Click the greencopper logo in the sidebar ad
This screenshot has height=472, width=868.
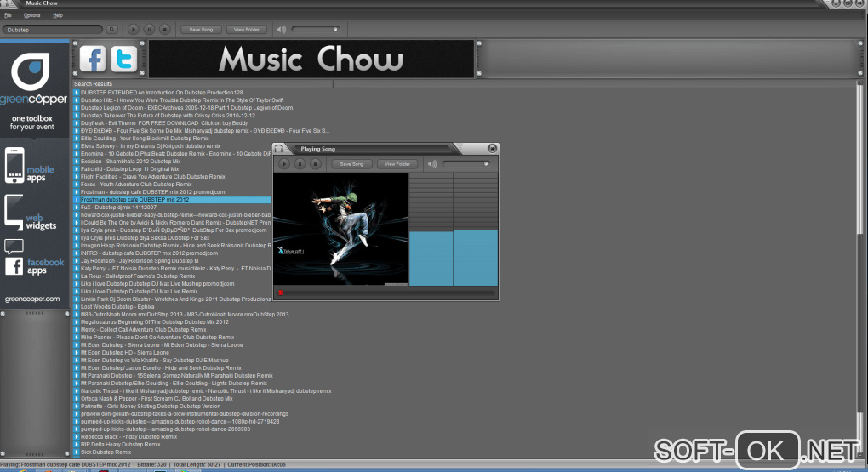[x=33, y=77]
